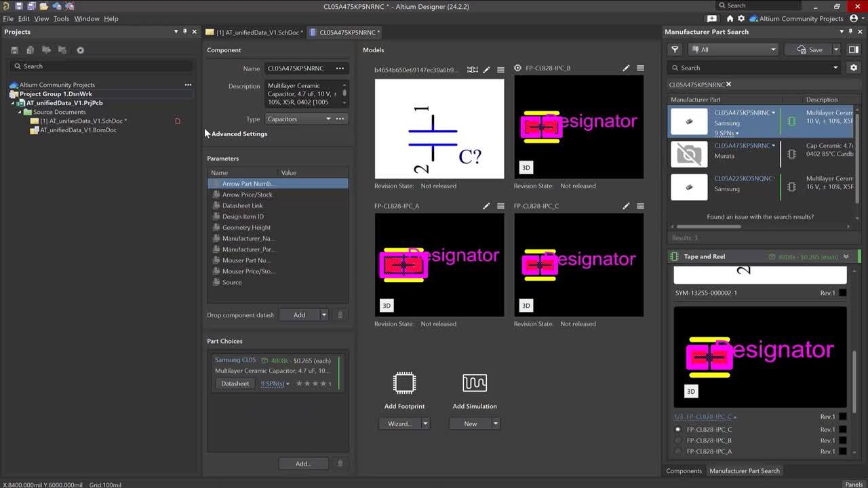Select FP-CL828-IPC_B radio button

pyautogui.click(x=677, y=441)
